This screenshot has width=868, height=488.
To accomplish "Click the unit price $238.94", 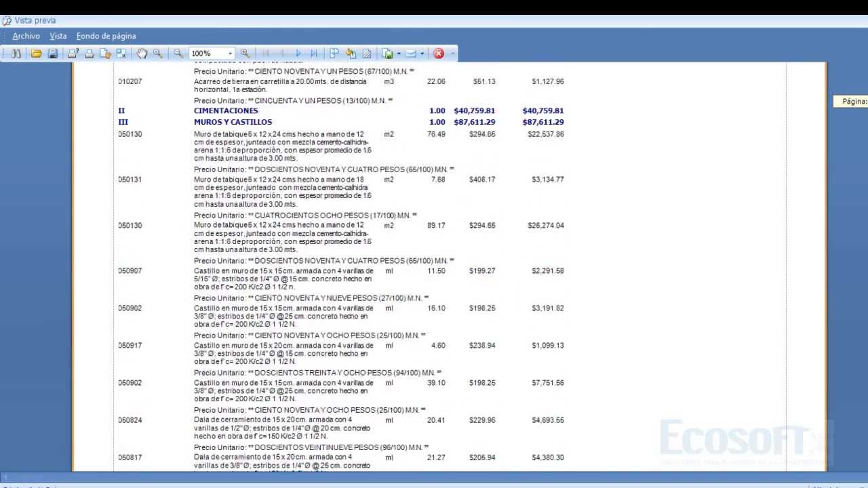I will pos(482,346).
